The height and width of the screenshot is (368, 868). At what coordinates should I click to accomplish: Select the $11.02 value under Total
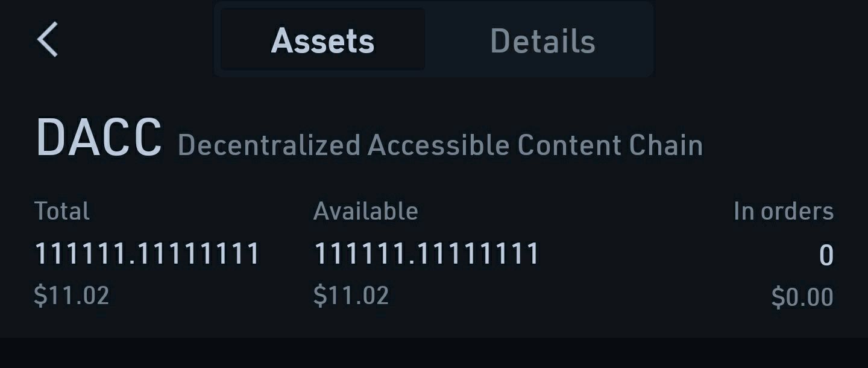pyautogui.click(x=71, y=296)
